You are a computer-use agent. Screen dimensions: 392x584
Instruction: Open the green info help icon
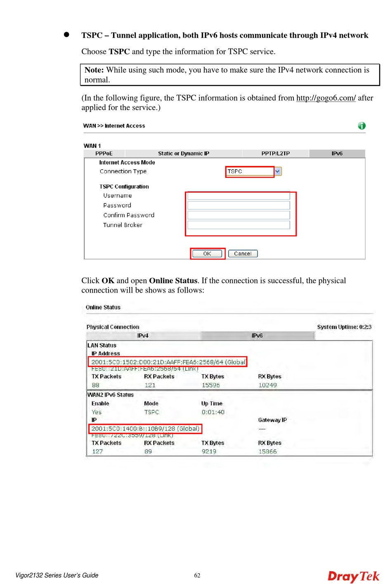point(362,126)
